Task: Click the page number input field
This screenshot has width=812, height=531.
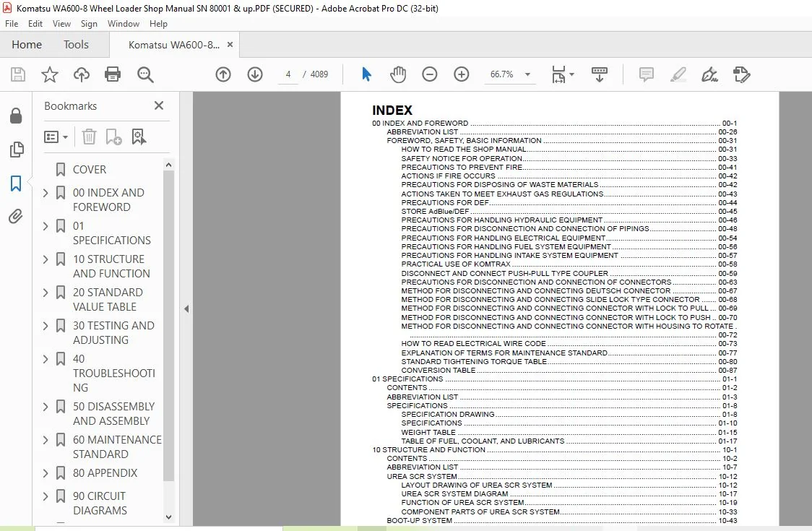Action: (288, 74)
